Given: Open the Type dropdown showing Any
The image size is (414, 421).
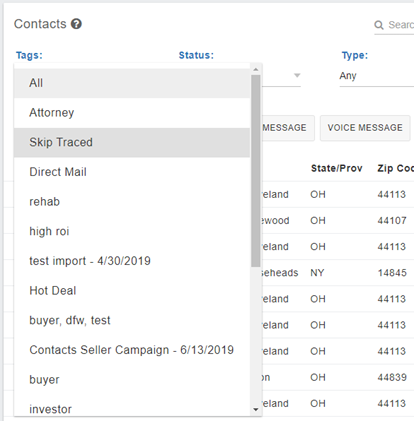Looking at the screenshot, I should (x=377, y=76).
